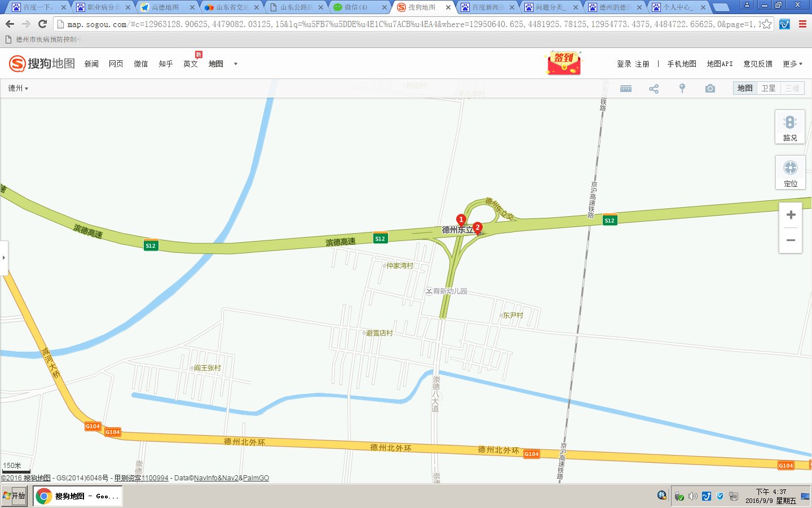Viewport: 812px width, 508px height.
Task: Open the 新闻 navigation item
Action: [x=91, y=64]
